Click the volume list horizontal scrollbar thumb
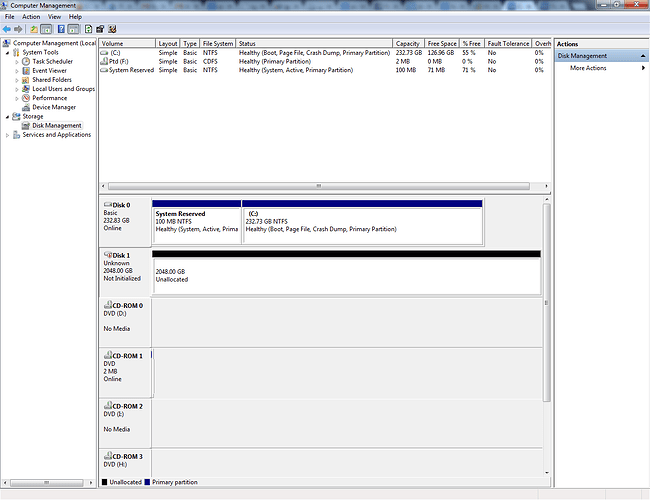Image resolution: width=650 pixels, height=500 pixels. pos(318,186)
